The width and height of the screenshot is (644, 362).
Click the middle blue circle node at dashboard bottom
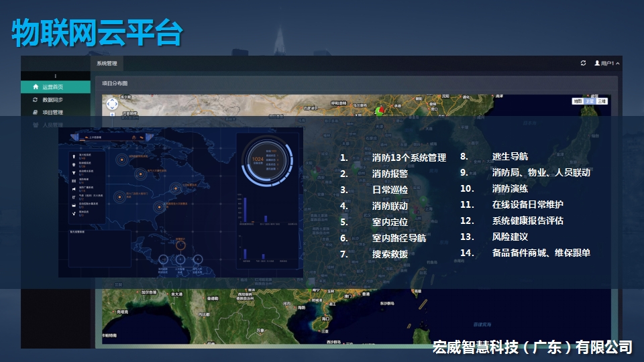180,259
